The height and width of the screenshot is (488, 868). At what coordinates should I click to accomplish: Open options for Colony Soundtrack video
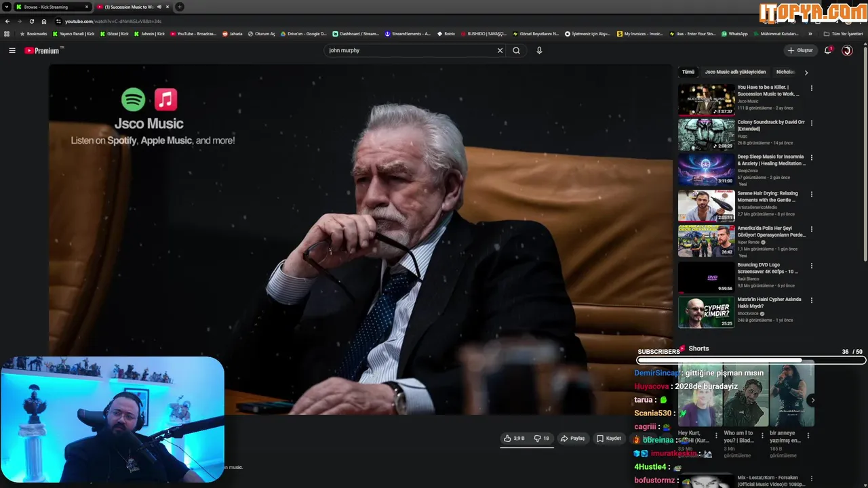[x=811, y=123]
